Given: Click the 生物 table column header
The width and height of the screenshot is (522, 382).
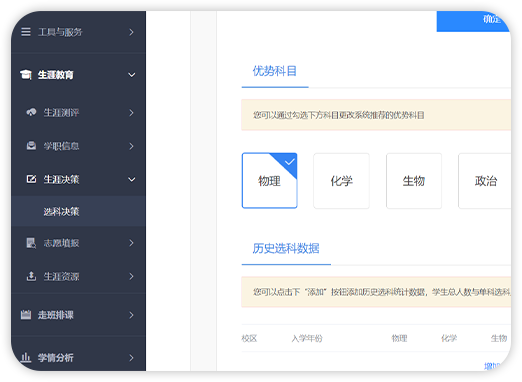Looking at the screenshot, I should pyautogui.click(x=499, y=338).
